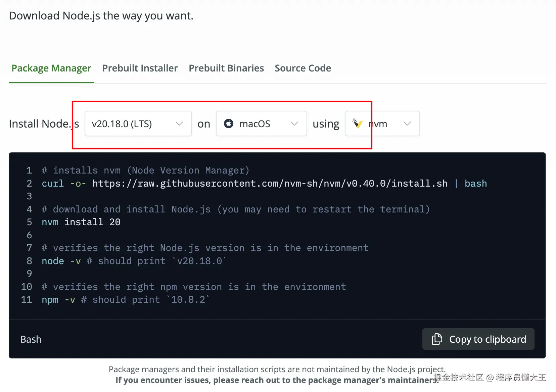Click the "Download Node.js the way you want" heading

point(101,16)
